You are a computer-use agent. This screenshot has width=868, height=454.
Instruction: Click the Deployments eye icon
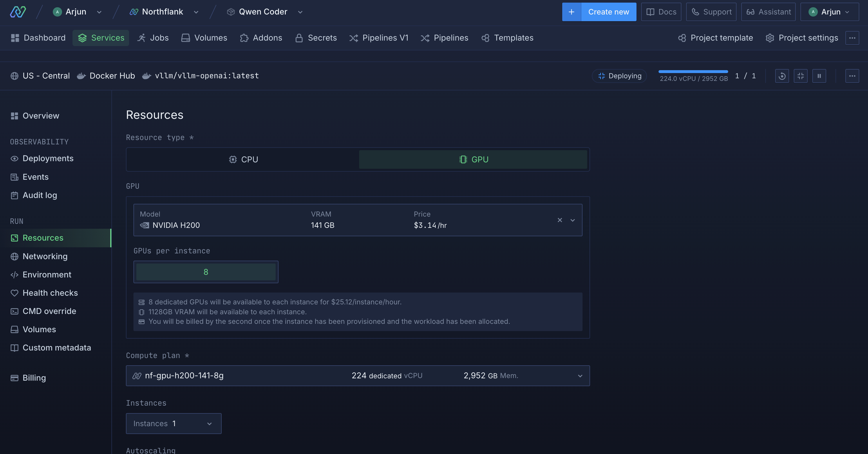click(x=15, y=158)
